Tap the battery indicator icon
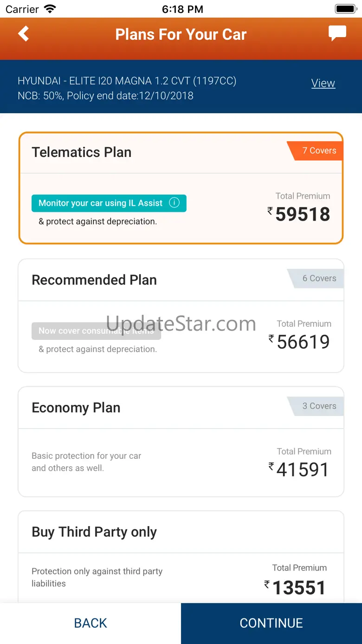Viewport: 362px width, 644px height. [345, 9]
